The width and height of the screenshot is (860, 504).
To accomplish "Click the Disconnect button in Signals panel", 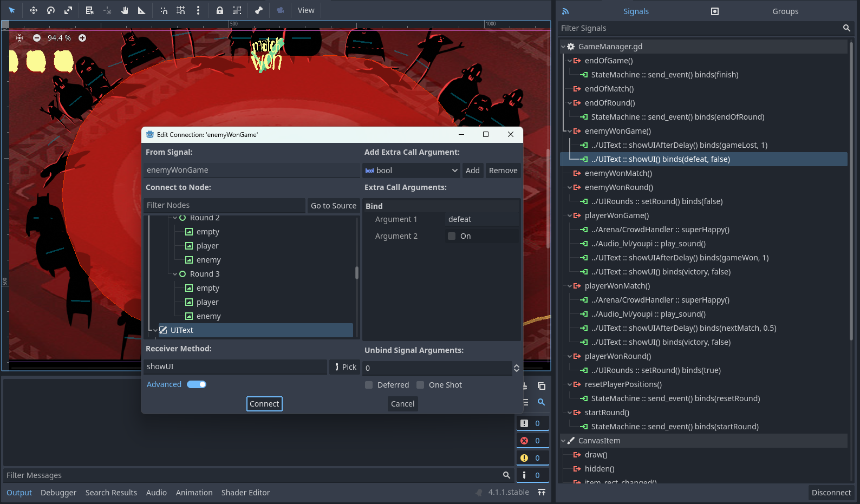I will [x=831, y=493].
